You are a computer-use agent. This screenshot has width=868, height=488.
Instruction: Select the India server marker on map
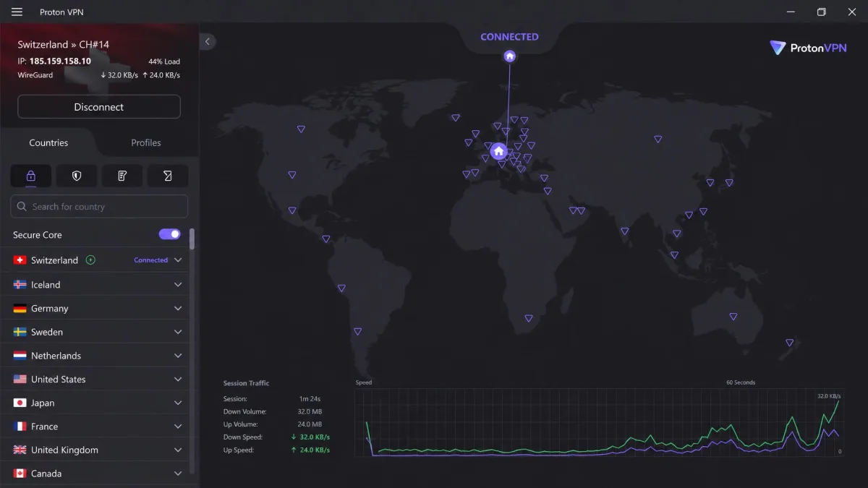[625, 232]
